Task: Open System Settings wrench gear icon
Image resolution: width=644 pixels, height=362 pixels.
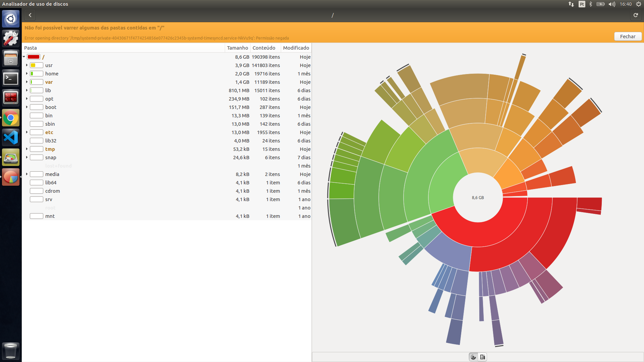Action: click(x=11, y=39)
